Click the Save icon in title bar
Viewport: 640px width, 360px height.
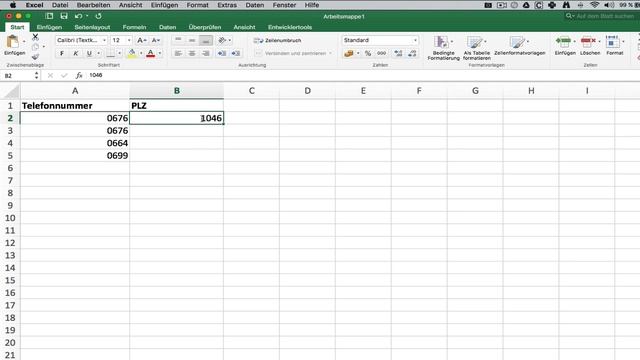click(x=64, y=16)
